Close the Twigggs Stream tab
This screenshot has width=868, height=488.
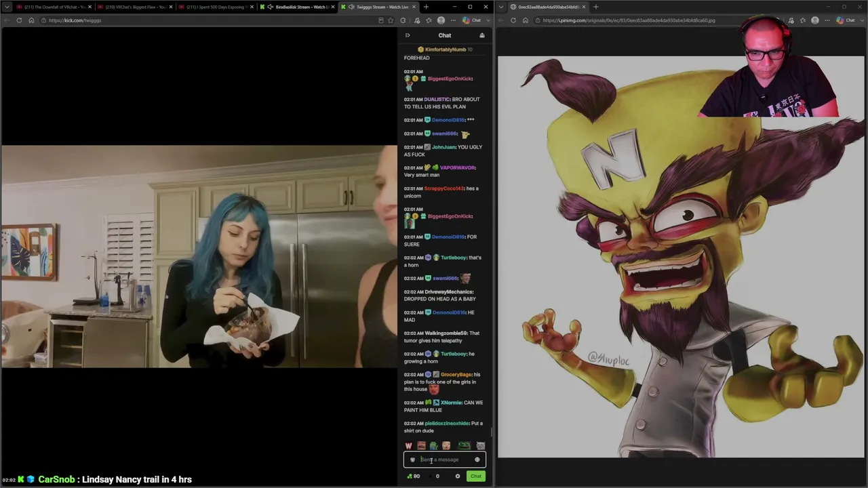pos(413,7)
